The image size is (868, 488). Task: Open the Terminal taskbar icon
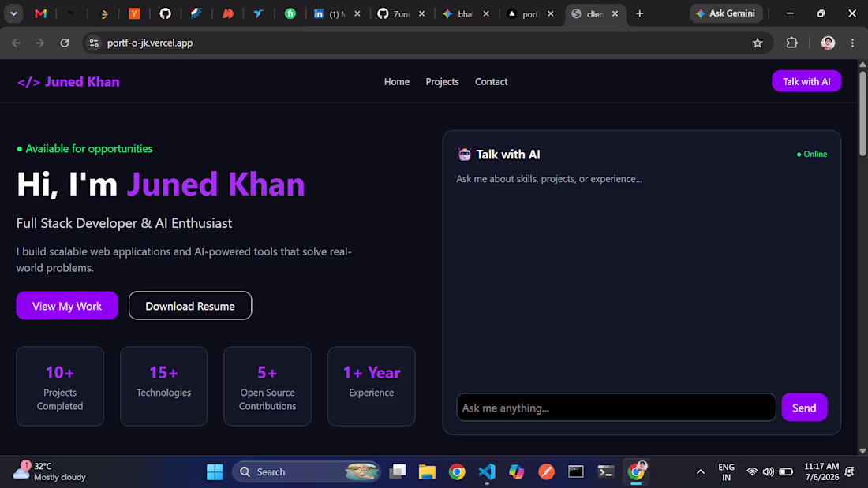coord(606,472)
